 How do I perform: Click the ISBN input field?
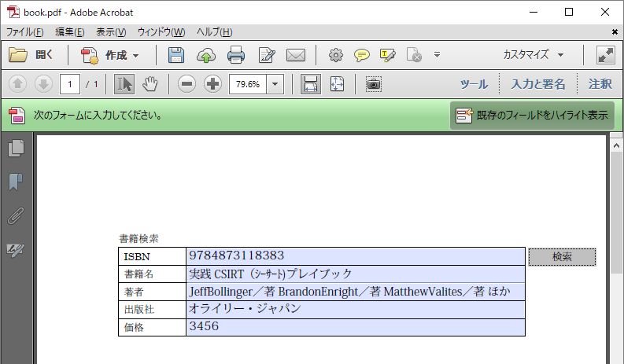click(x=355, y=256)
